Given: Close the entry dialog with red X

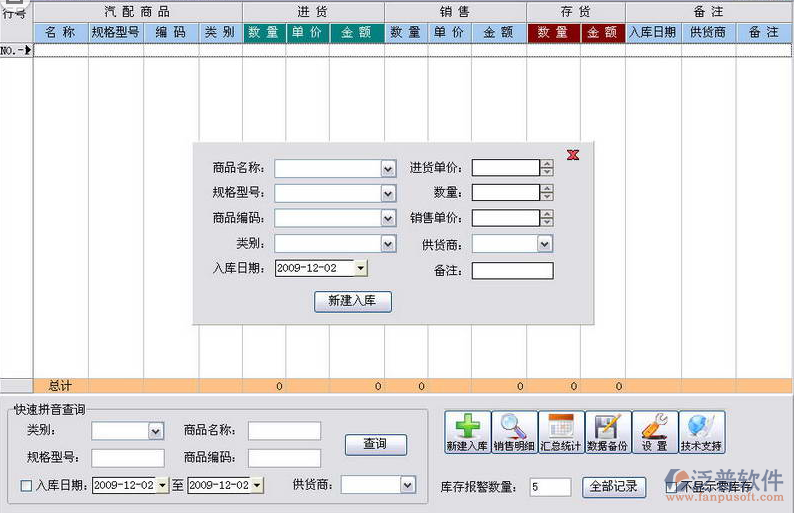Looking at the screenshot, I should pos(573,155).
